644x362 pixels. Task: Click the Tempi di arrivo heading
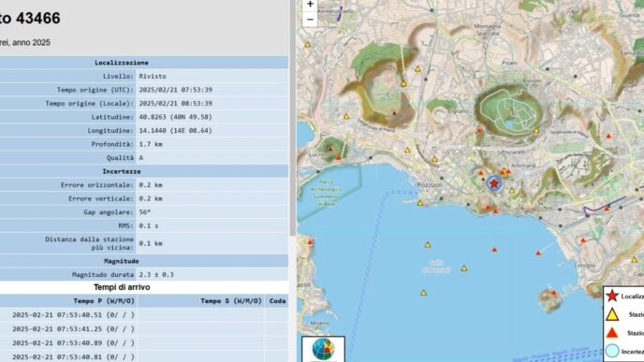point(122,287)
